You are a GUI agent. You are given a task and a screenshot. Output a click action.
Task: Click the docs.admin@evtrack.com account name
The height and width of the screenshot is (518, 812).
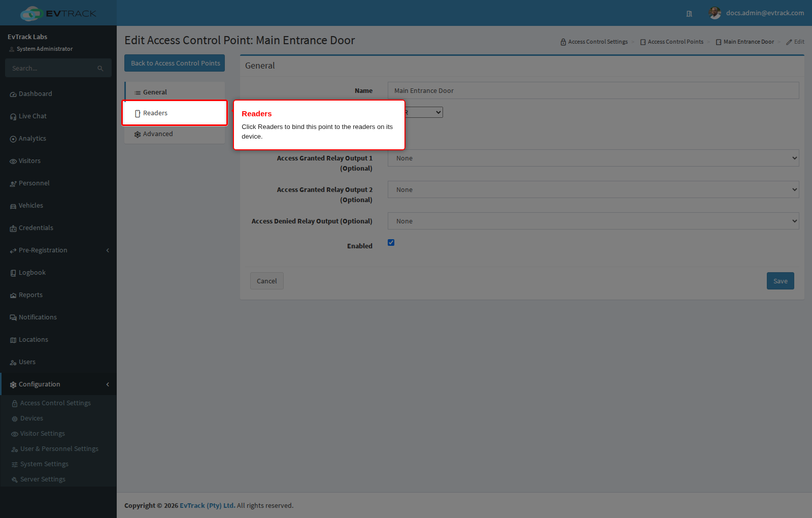[x=765, y=13]
